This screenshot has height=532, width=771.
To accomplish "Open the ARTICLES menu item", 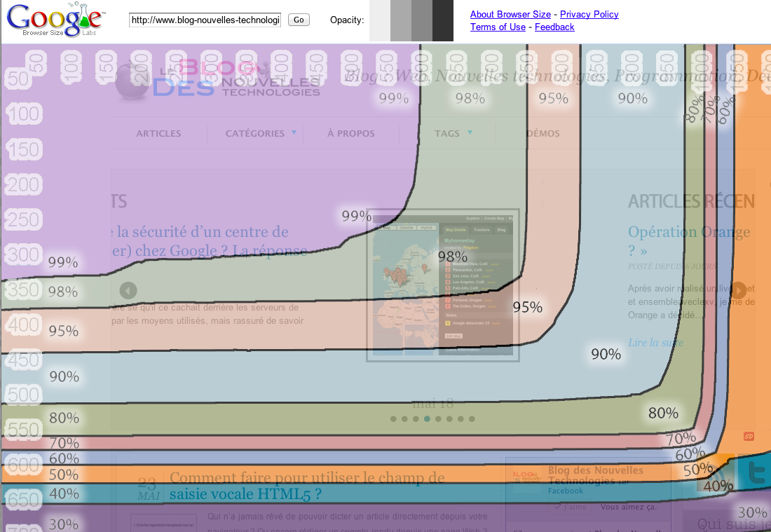I will click(158, 133).
